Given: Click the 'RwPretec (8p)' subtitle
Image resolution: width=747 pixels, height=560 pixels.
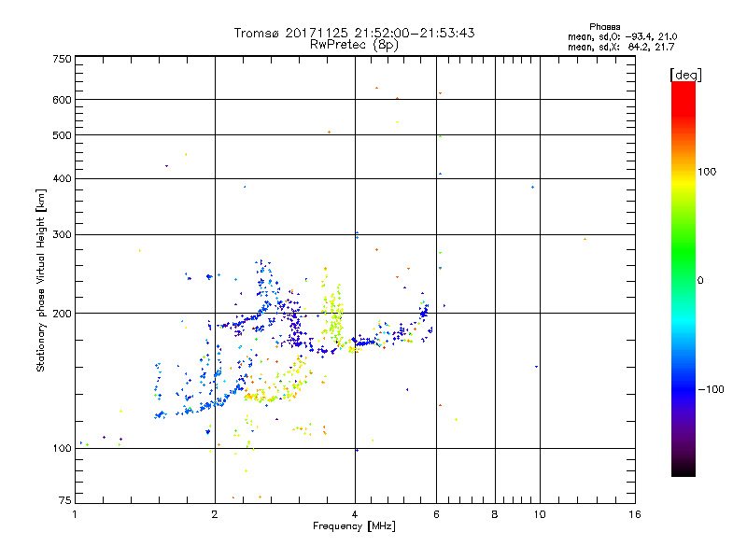Looking at the screenshot, I should click(x=354, y=45).
